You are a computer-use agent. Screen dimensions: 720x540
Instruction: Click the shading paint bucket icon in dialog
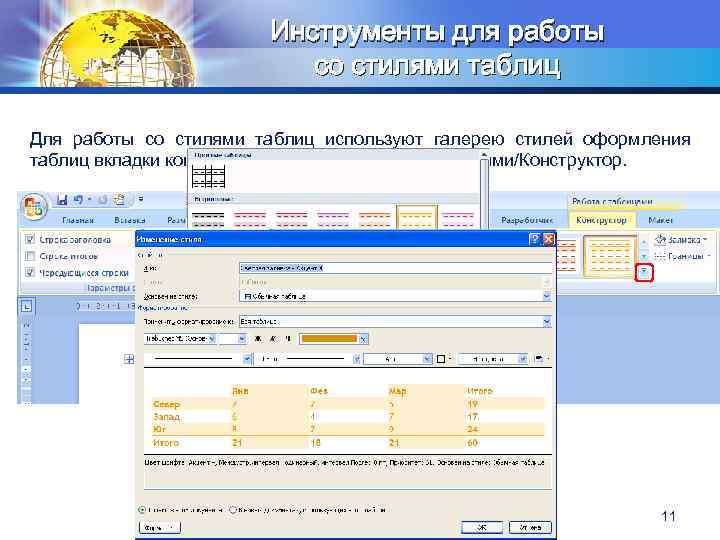point(540,359)
